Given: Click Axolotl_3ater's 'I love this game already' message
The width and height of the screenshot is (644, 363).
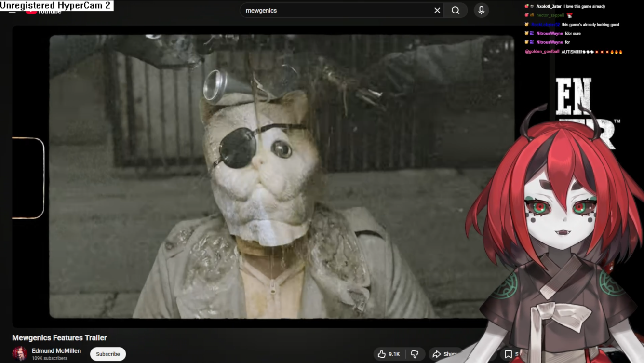Looking at the screenshot, I should pyautogui.click(x=584, y=6).
